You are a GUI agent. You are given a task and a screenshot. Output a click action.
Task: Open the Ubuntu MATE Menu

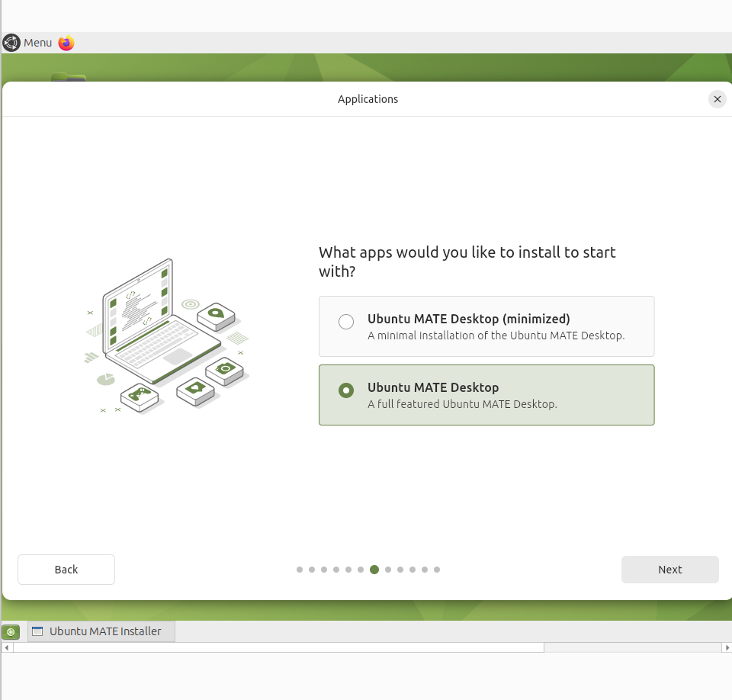(27, 43)
